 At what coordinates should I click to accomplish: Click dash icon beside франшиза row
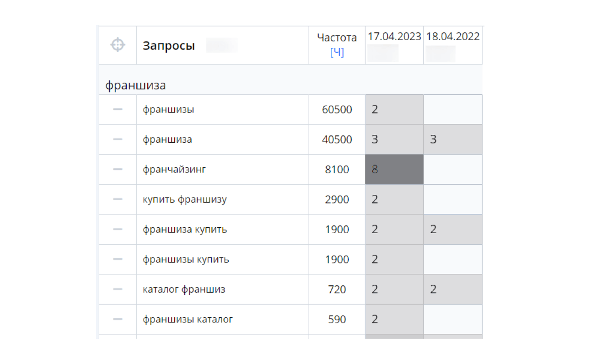coord(118,139)
